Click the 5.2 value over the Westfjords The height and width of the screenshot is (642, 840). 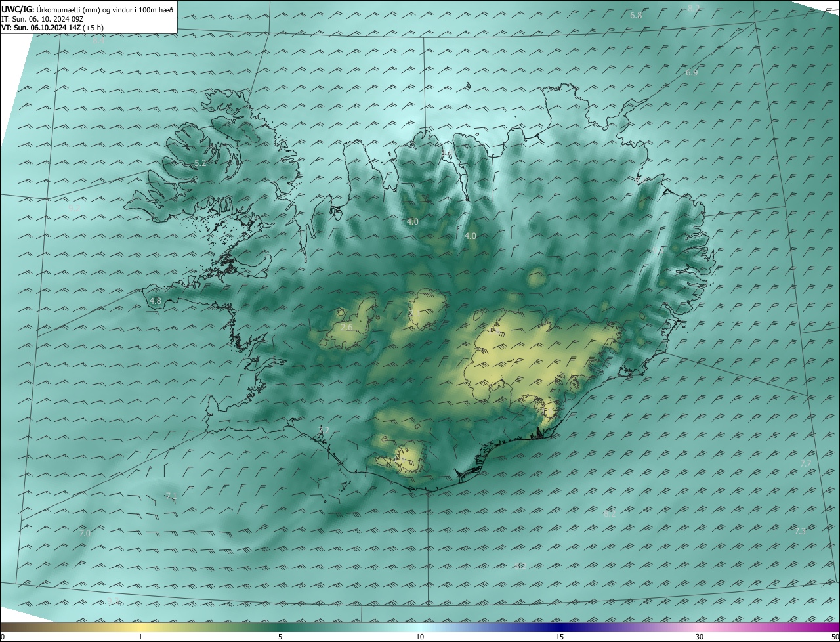tap(201, 163)
